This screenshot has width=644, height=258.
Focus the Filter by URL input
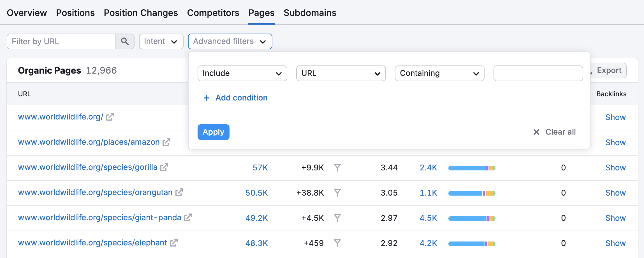[x=61, y=41]
